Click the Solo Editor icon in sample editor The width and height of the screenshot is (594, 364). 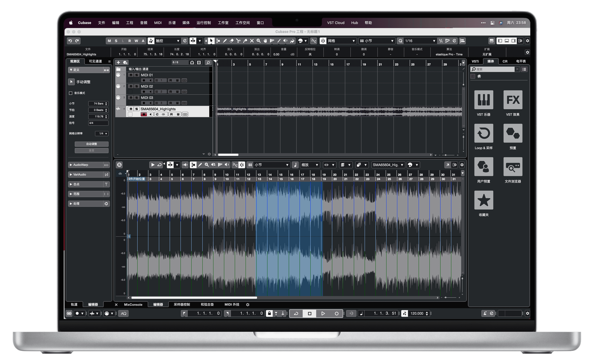point(119,165)
